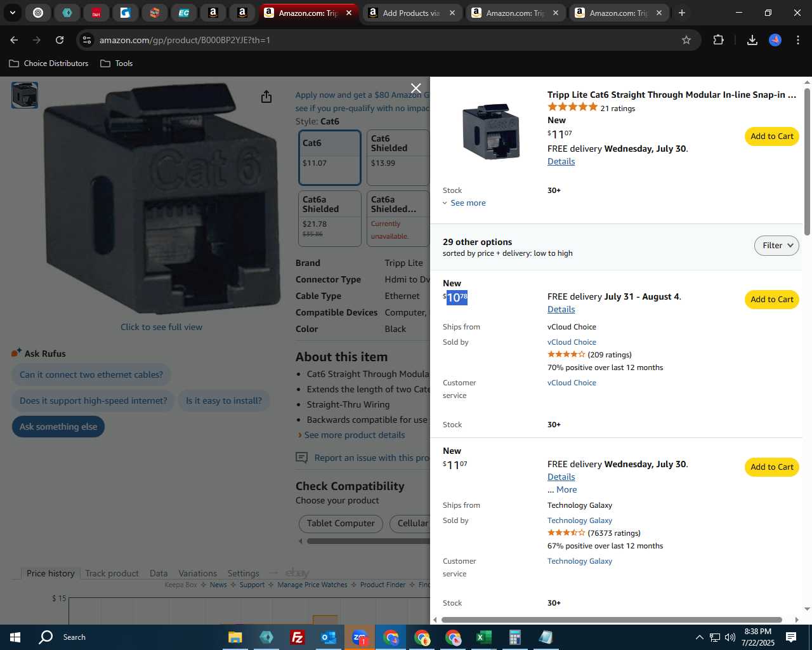Screen dimensions: 812x650
Task: Open vCloud Choice seller link beside Sold by
Action: (x=572, y=342)
